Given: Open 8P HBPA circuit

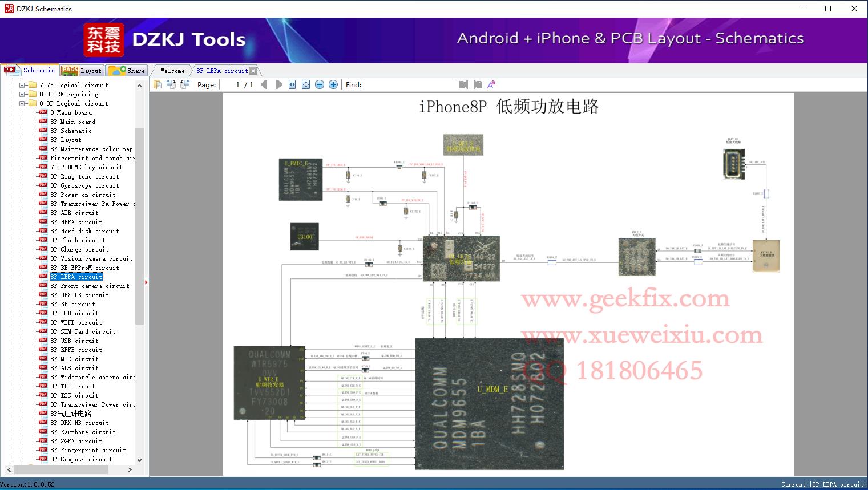Looking at the screenshot, I should coord(76,222).
